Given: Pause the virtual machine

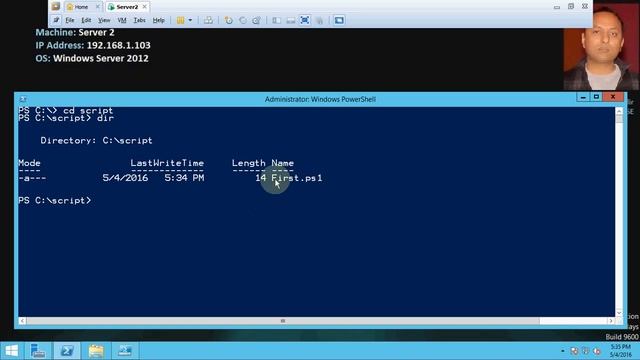Looking at the screenshot, I should pos(180,20).
